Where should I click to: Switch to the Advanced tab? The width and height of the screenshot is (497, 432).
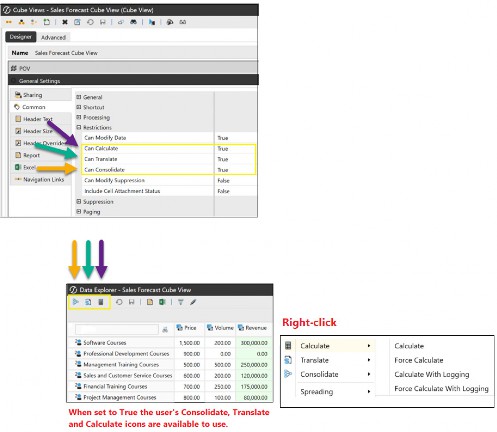[x=53, y=37]
